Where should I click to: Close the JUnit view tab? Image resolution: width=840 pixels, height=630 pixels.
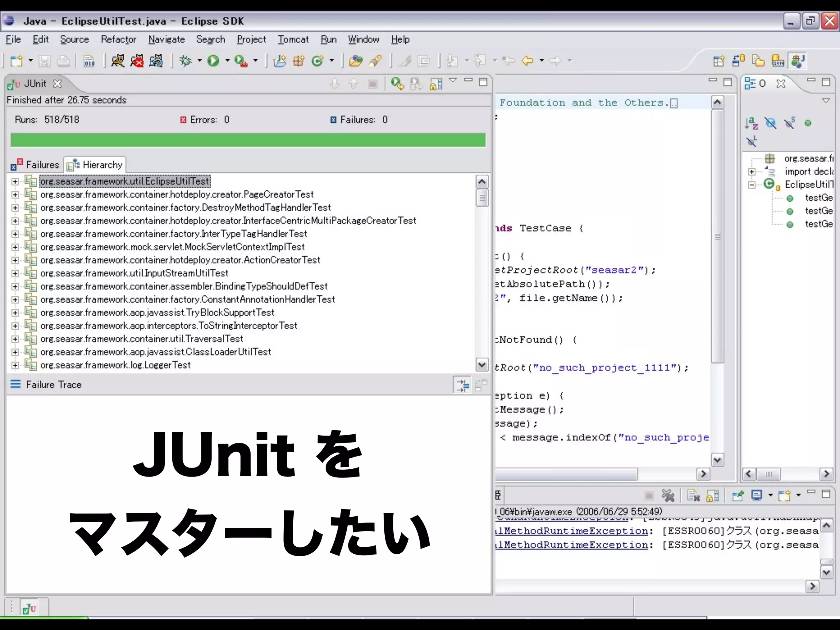57,84
